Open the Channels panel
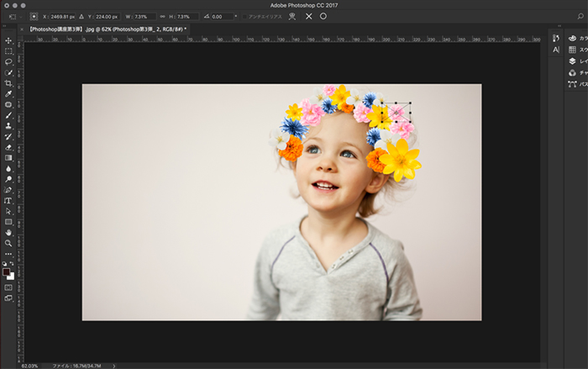 point(578,73)
